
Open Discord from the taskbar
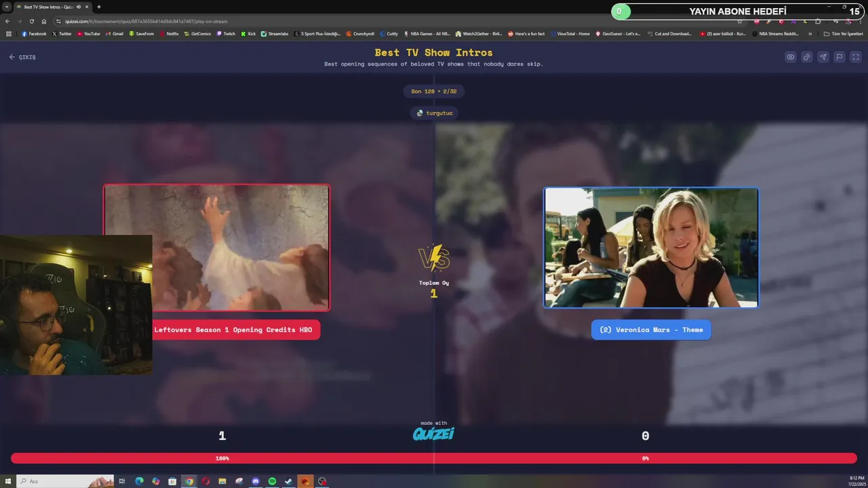(256, 481)
